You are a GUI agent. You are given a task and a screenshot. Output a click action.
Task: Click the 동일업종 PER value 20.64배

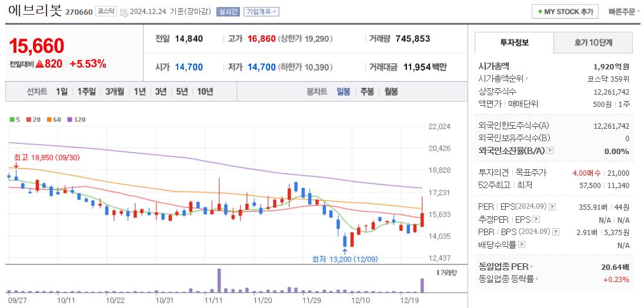[615, 267]
